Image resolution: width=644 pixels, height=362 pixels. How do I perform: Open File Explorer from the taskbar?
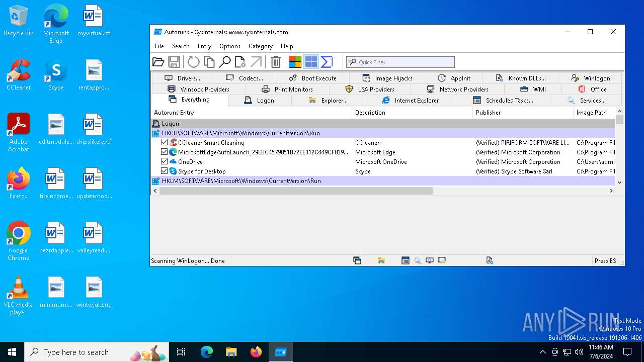(231, 352)
